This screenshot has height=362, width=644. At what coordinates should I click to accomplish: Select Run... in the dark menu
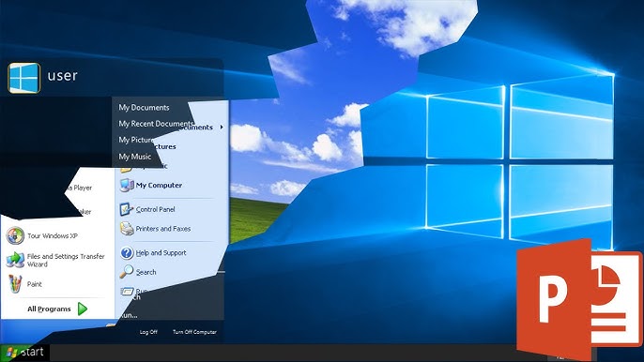[x=129, y=315]
